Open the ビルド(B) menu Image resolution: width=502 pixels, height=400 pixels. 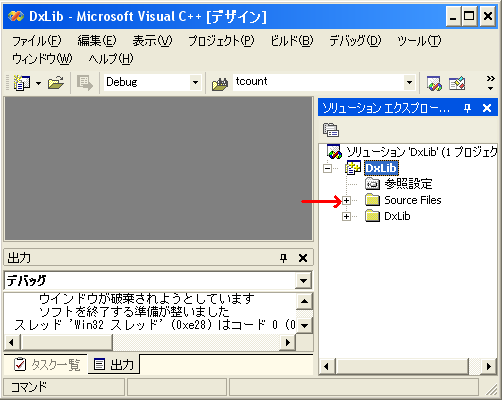click(292, 41)
